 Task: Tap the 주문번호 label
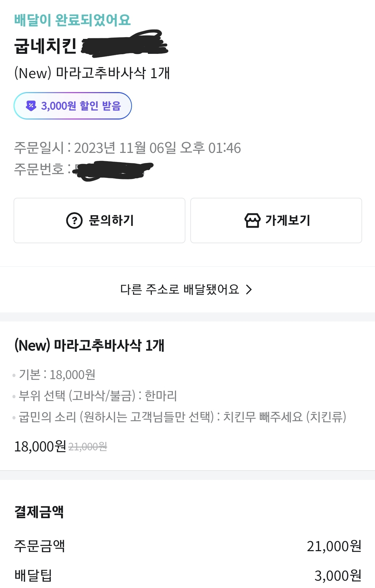coord(39,169)
